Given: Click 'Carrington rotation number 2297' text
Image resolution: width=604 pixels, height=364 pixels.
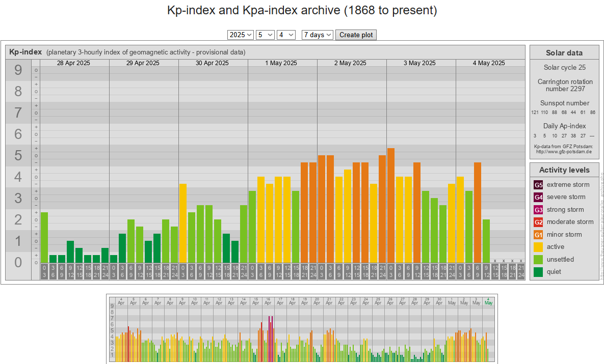Looking at the screenshot, I should point(565,86).
